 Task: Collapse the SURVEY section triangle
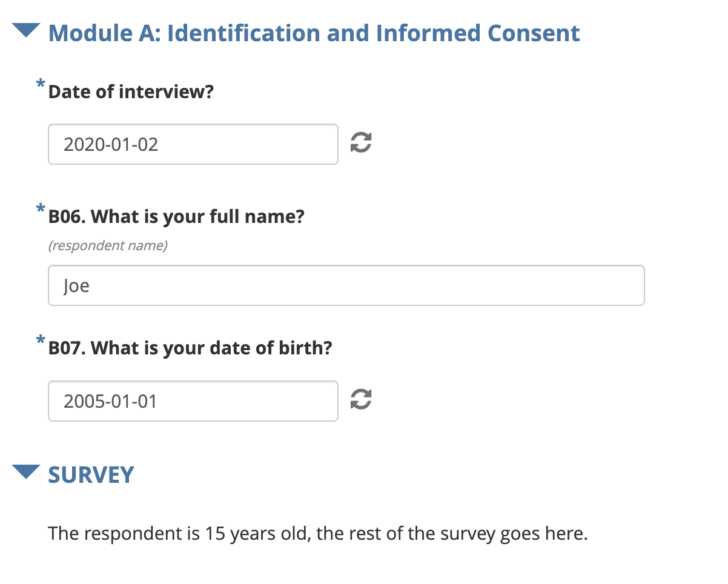[x=26, y=472]
